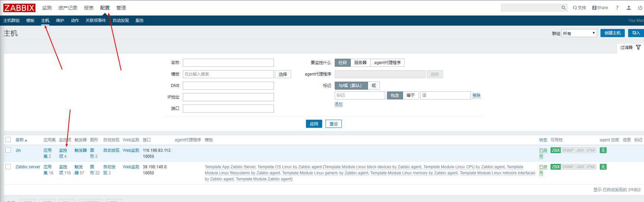644x202 pixels.
Task: Open Zabbix server host link
Action: [28, 167]
